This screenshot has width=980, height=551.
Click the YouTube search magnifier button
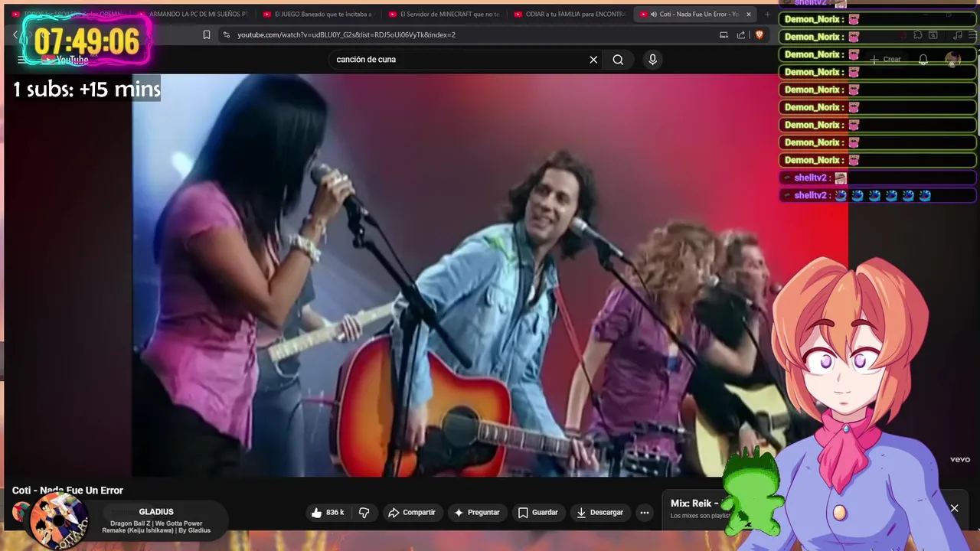(618, 60)
